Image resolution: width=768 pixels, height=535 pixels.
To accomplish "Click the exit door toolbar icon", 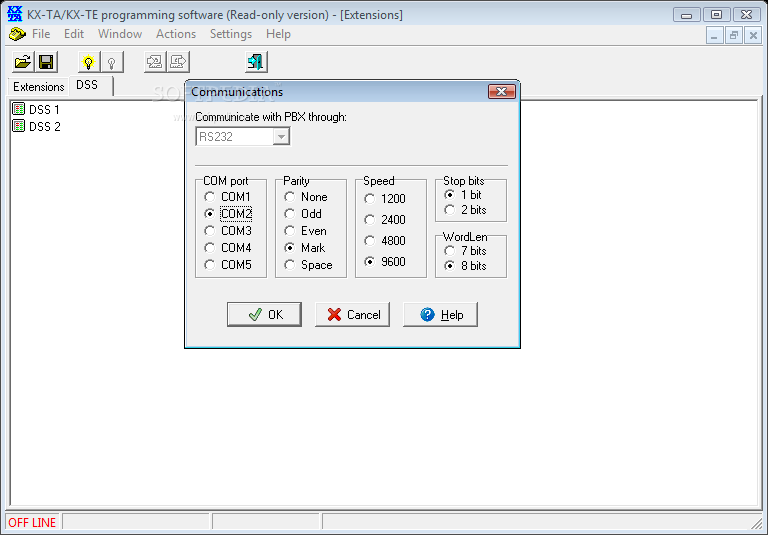I will coord(256,62).
